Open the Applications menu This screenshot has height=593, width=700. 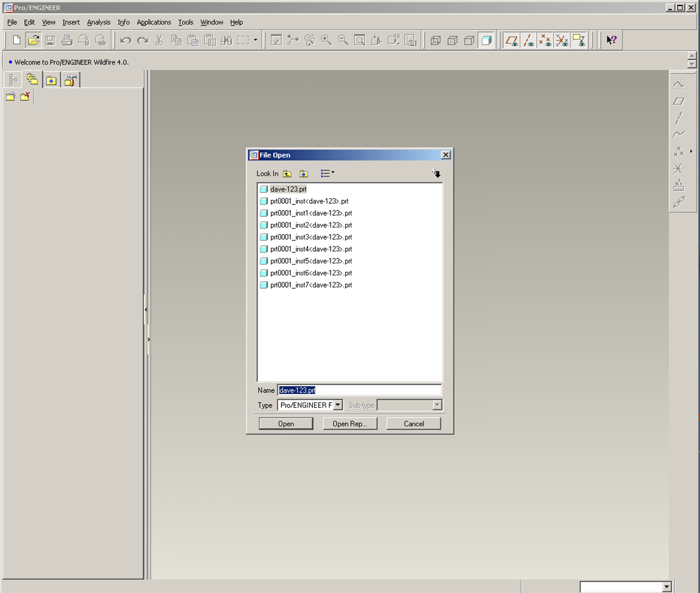pyautogui.click(x=153, y=23)
